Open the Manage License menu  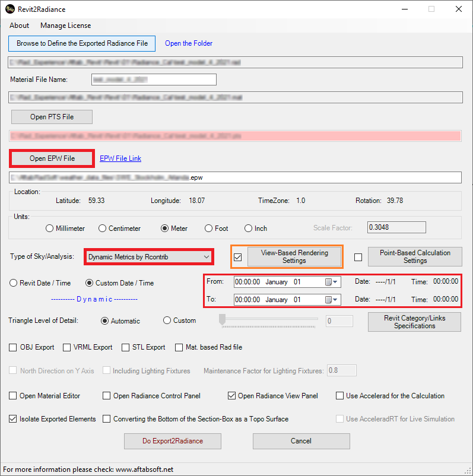pos(65,26)
